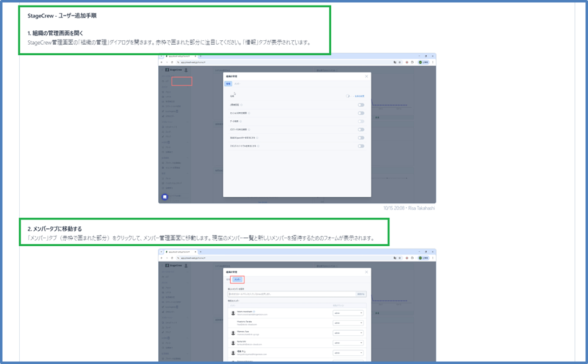Close the 組織の管理 dialog in lower screenshot
The width and height of the screenshot is (588, 364).
[x=367, y=272]
